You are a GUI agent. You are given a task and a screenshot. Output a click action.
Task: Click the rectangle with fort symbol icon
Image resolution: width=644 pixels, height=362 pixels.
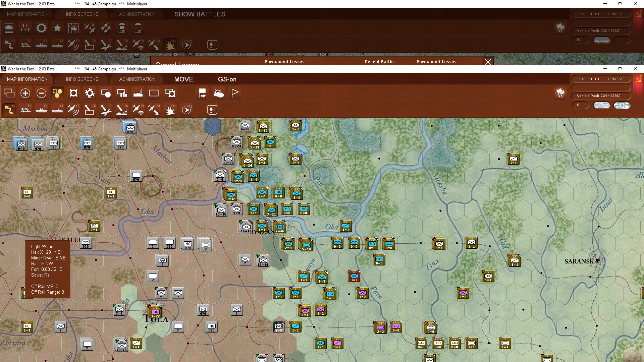tap(170, 93)
